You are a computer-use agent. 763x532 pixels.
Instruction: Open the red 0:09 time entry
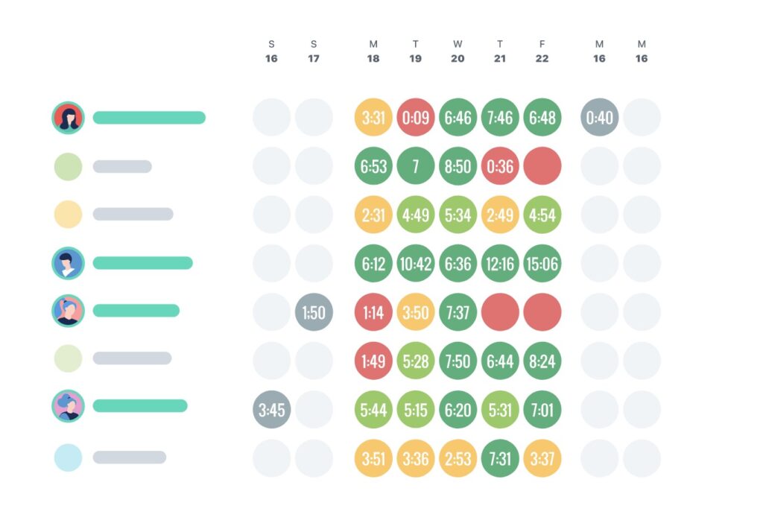click(416, 118)
